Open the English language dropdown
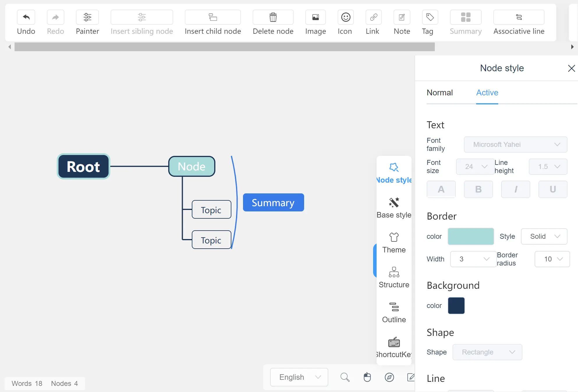 (x=299, y=377)
